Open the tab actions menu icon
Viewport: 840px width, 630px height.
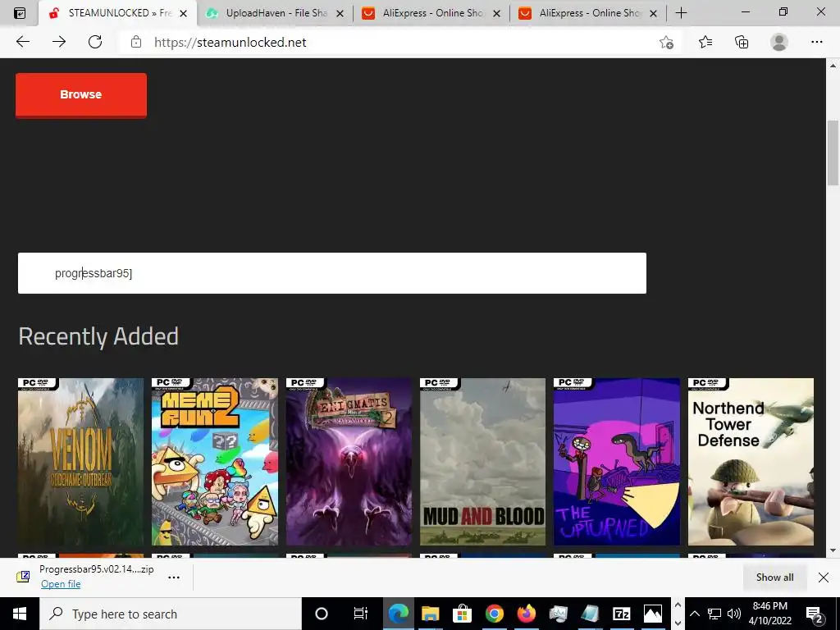[x=20, y=13]
